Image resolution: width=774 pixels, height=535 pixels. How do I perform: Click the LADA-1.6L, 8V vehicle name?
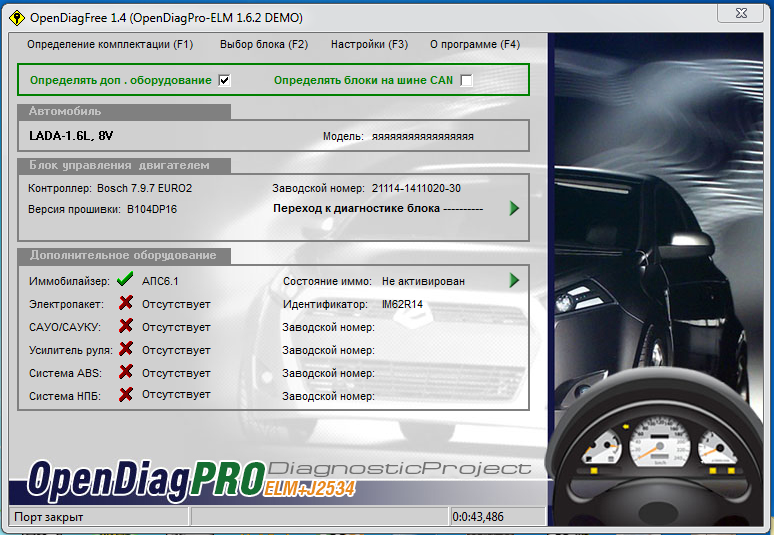(x=71, y=136)
